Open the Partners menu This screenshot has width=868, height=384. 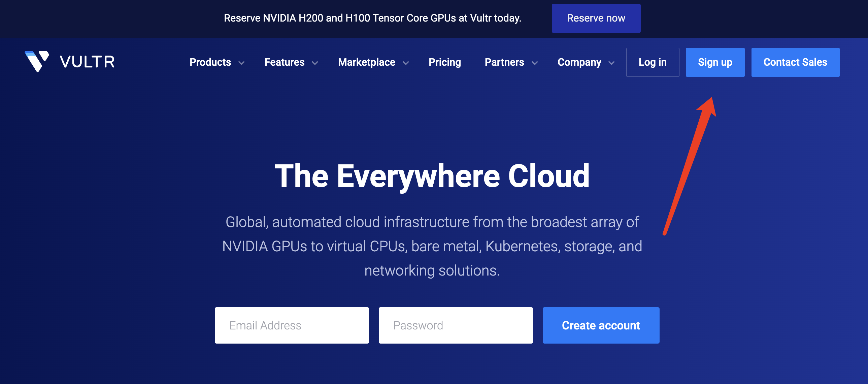point(504,62)
